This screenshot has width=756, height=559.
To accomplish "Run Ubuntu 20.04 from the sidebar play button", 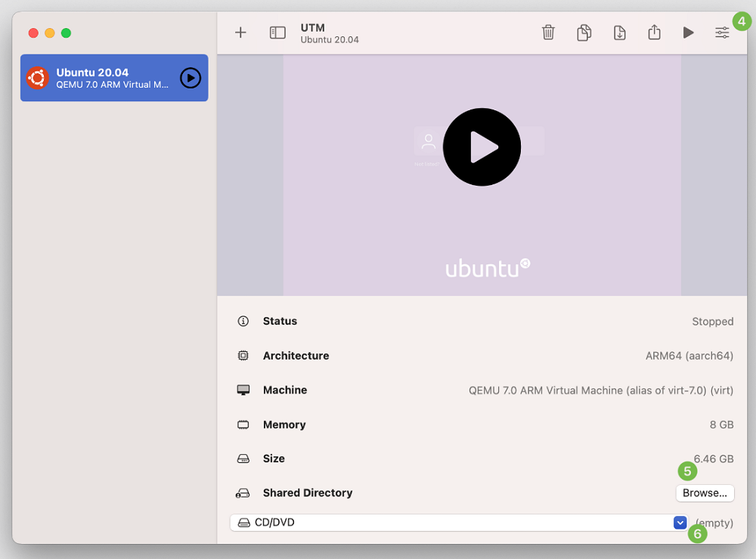I will [x=191, y=78].
